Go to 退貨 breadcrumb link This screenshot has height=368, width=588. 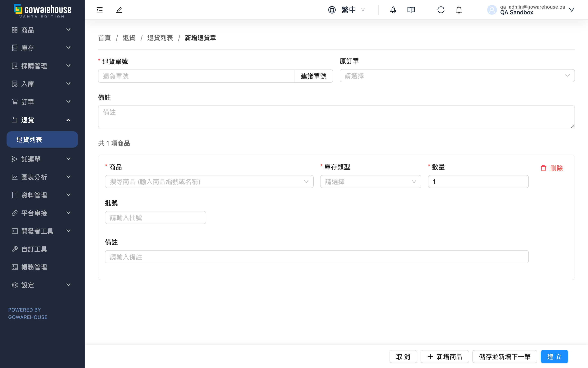pos(129,38)
